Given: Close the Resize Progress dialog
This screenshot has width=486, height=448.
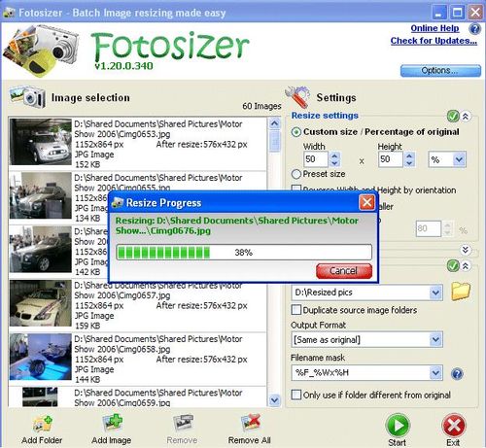Looking at the screenshot, I should [x=366, y=203].
